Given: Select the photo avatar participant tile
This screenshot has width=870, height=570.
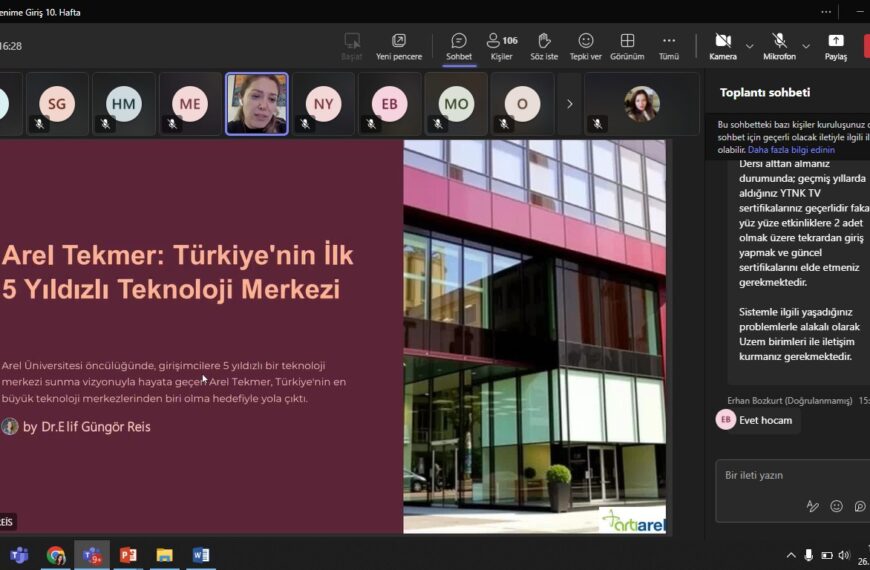Looking at the screenshot, I should [x=642, y=104].
